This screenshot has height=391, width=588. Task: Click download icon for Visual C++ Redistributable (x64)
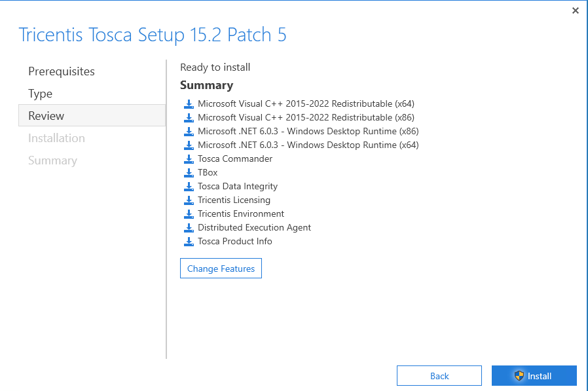(x=189, y=103)
